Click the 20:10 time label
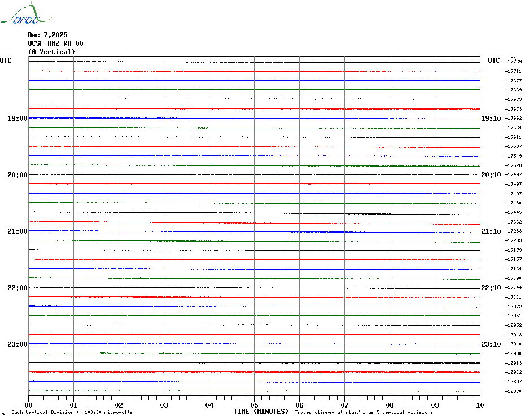Image resolution: width=525 pixels, height=420 pixels. tap(491, 175)
